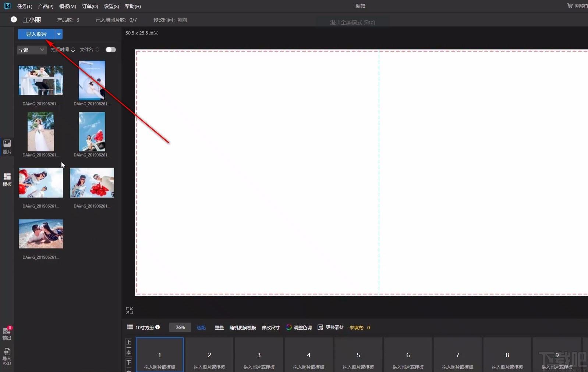
Task: Open the 设置(S) menu
Action: (111, 6)
